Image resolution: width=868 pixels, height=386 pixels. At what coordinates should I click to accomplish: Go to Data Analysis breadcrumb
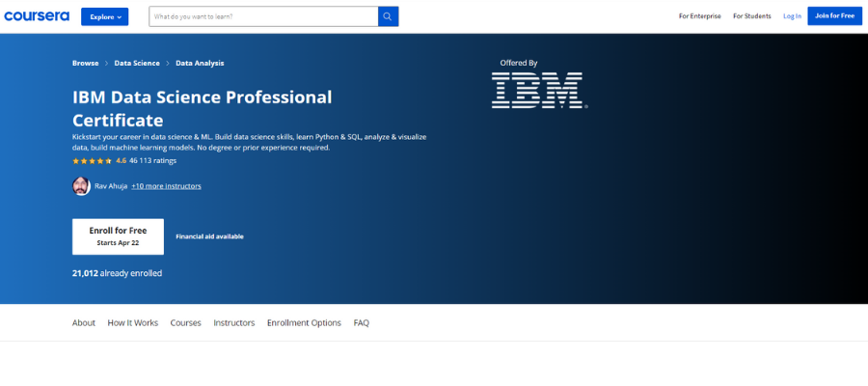tap(200, 63)
